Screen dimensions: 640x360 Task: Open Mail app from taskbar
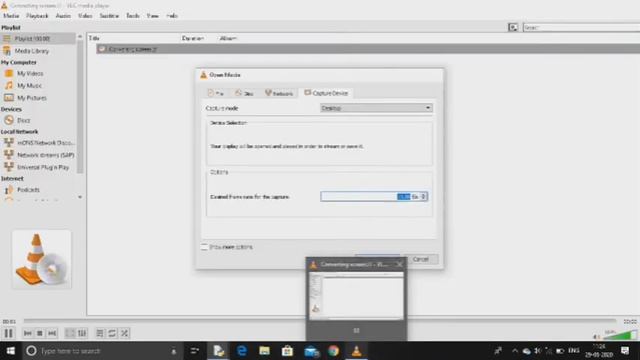click(x=311, y=351)
